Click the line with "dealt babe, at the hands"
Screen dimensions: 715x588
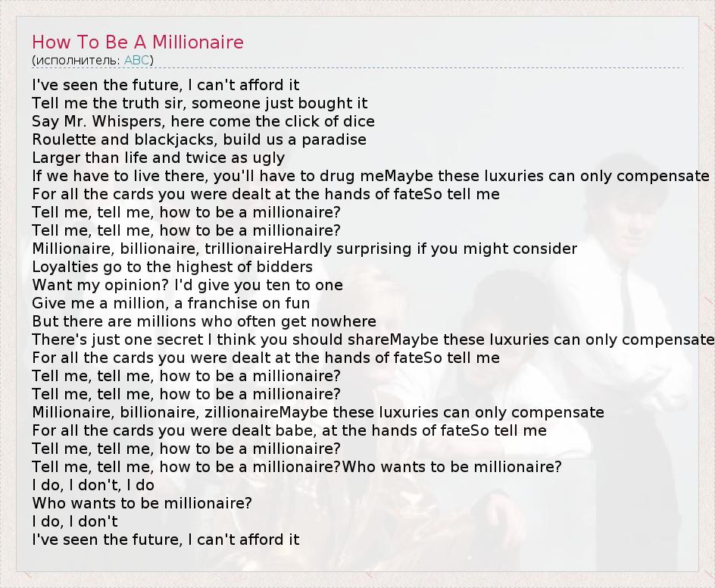click(289, 430)
